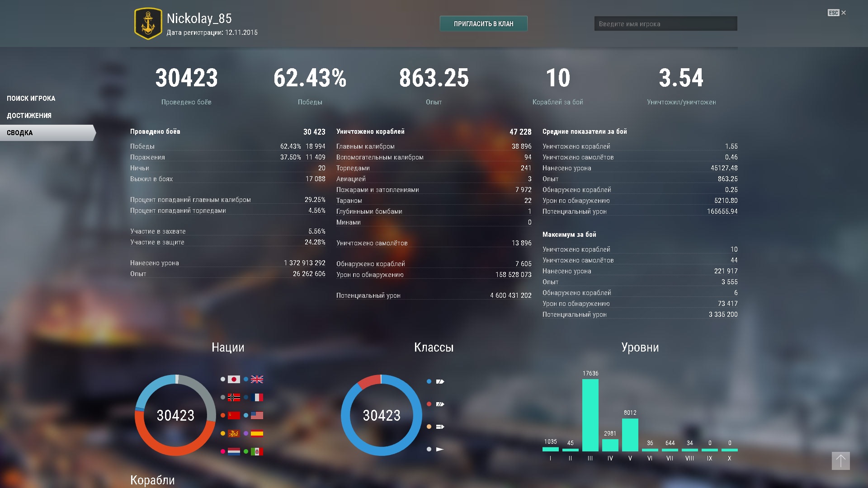Click the tier VII bar labeled 644
The width and height of the screenshot is (868, 488).
coord(670,450)
